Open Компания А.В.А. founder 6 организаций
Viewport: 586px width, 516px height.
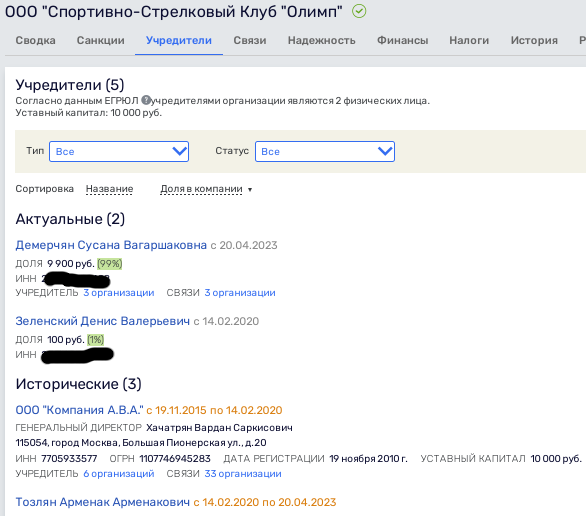(118, 473)
